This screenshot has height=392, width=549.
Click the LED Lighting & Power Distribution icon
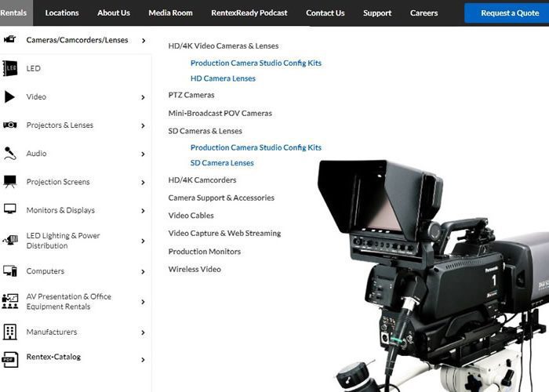point(10,240)
